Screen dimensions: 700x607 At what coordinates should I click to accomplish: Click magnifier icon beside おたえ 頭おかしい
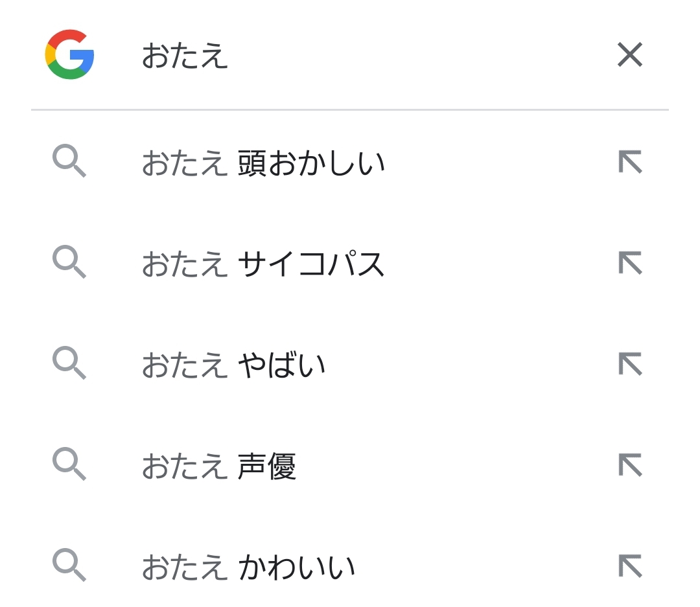tap(69, 162)
